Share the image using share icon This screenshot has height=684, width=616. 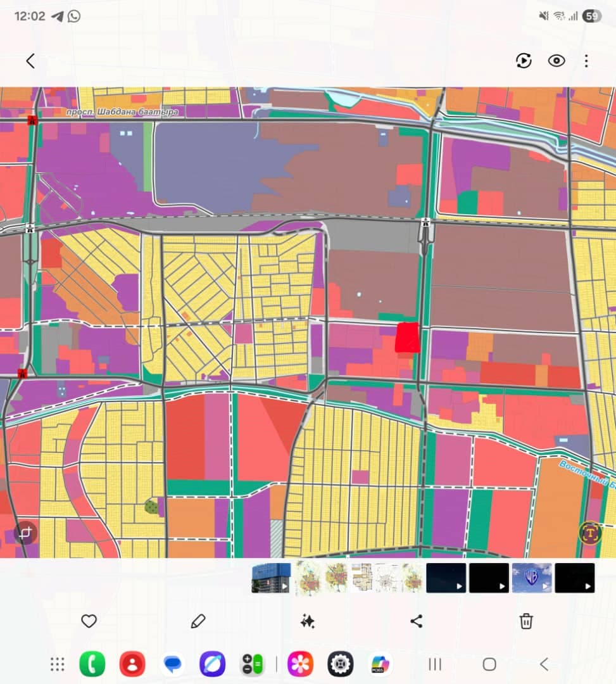coord(417,621)
